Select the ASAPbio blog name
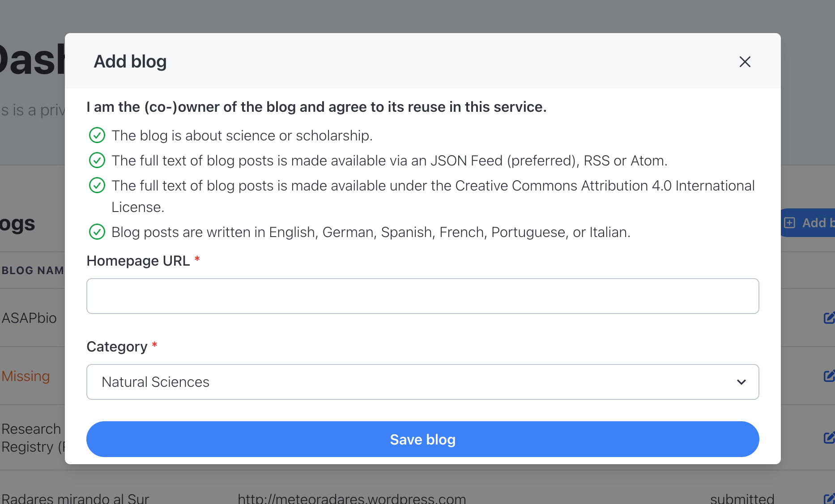Screen dimensions: 835x504 [x=30, y=318]
